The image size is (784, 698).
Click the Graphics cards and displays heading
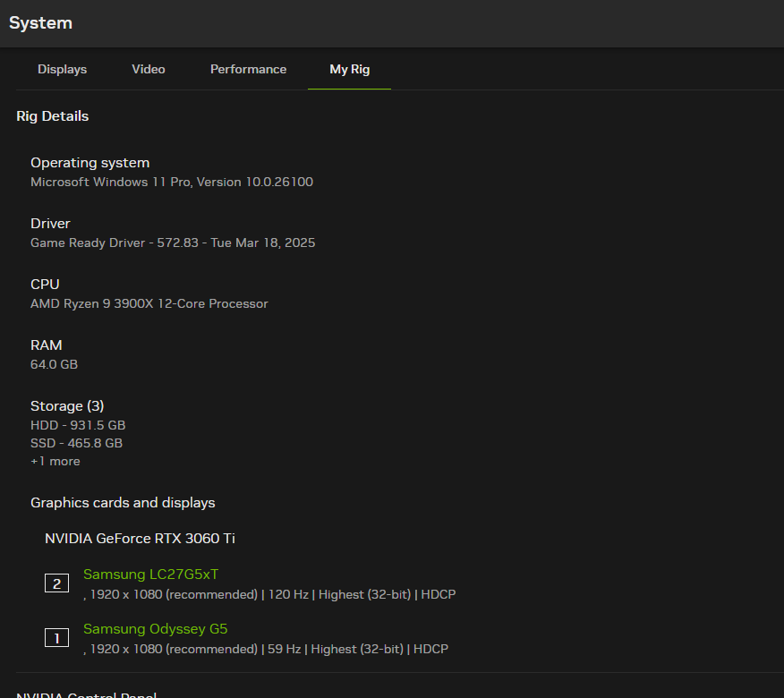point(123,503)
